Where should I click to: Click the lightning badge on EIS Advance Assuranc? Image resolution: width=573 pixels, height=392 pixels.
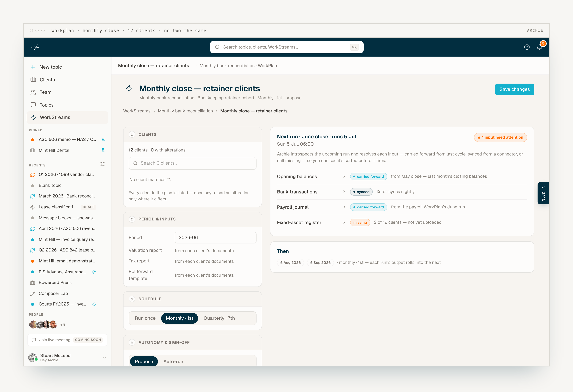(94, 272)
